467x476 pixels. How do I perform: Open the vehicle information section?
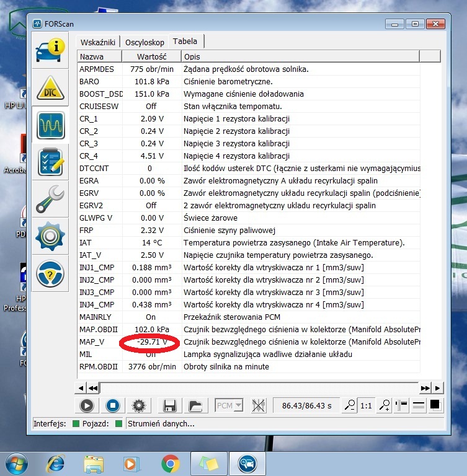point(50,51)
